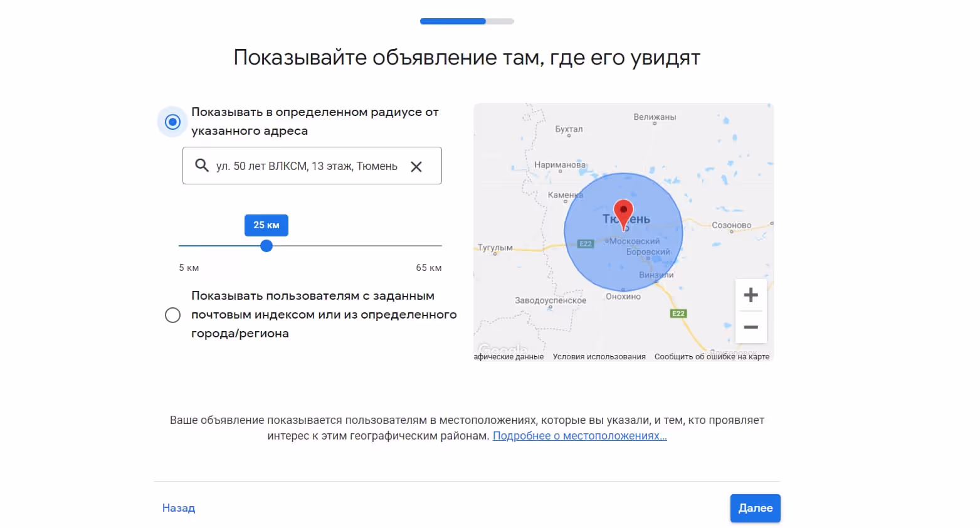Click the progress bar at the top
This screenshot has height=528, width=980.
(467, 21)
